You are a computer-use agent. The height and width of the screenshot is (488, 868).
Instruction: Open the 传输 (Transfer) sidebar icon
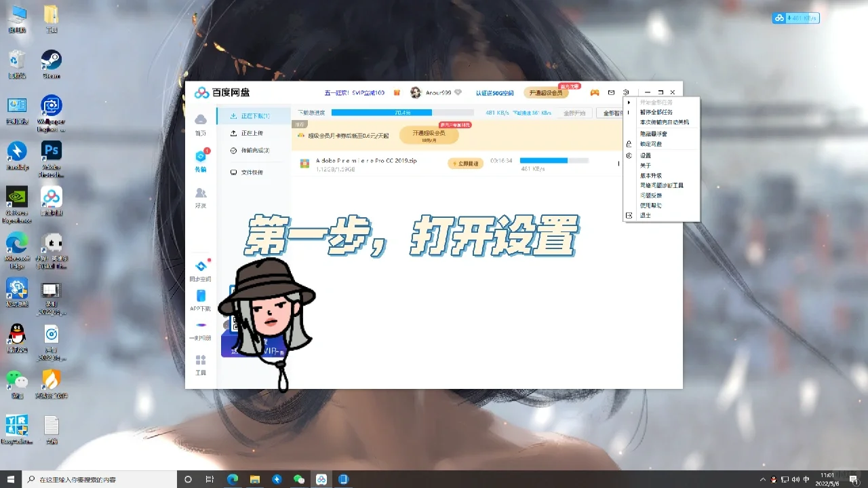200,159
